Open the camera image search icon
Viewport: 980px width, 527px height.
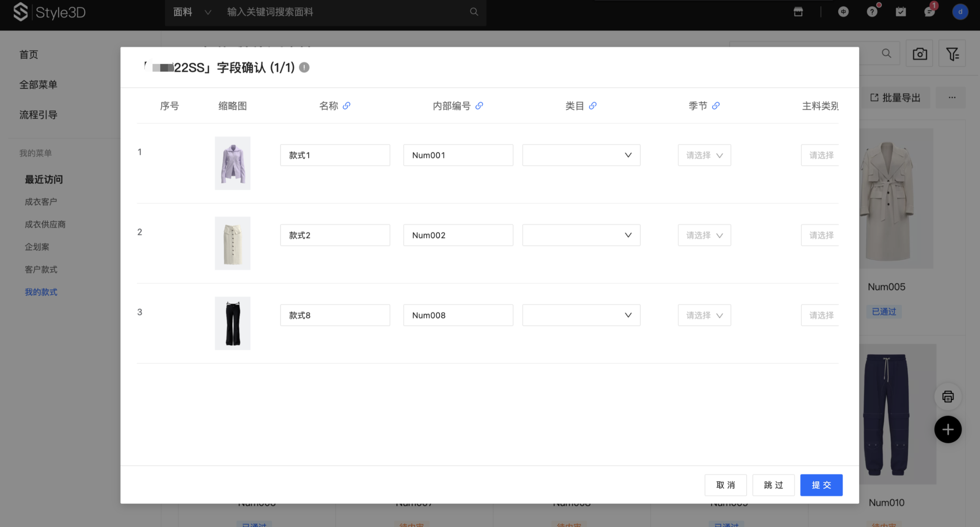pos(919,54)
